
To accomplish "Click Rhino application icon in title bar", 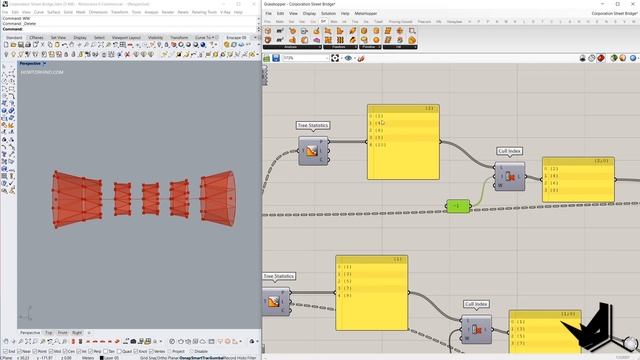I will click(5, 4).
